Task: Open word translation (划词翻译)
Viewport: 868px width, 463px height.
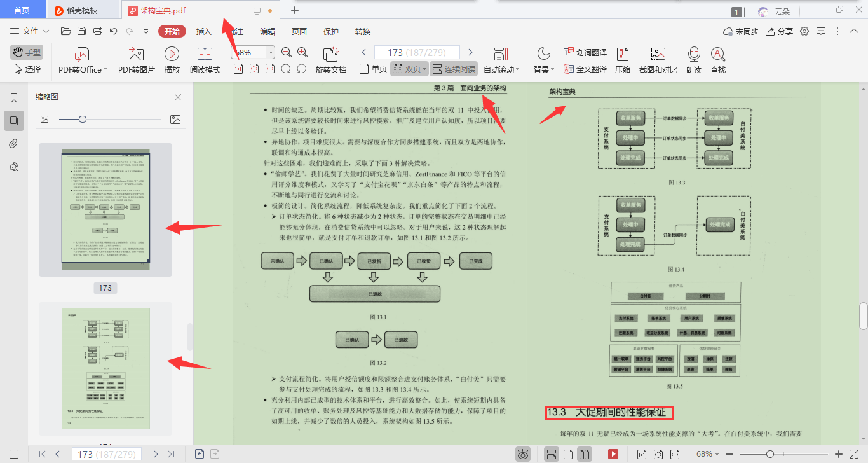Action: click(x=585, y=52)
